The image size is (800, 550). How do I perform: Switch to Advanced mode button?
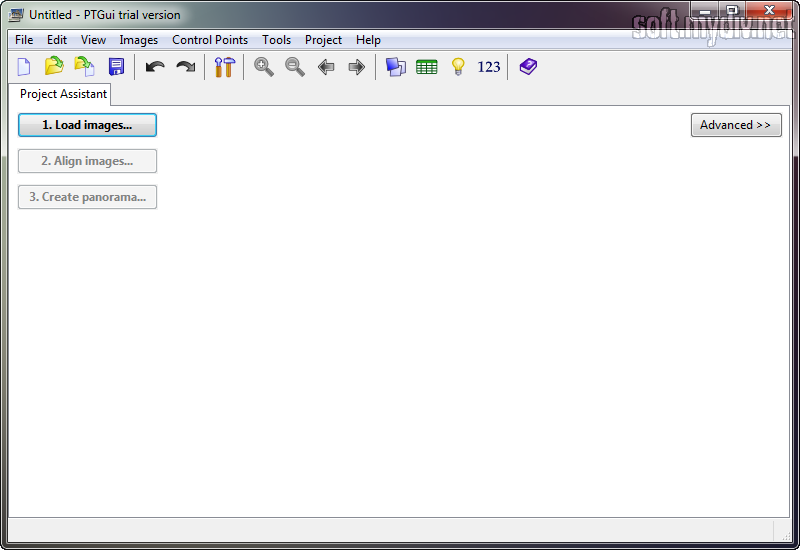[x=736, y=125]
